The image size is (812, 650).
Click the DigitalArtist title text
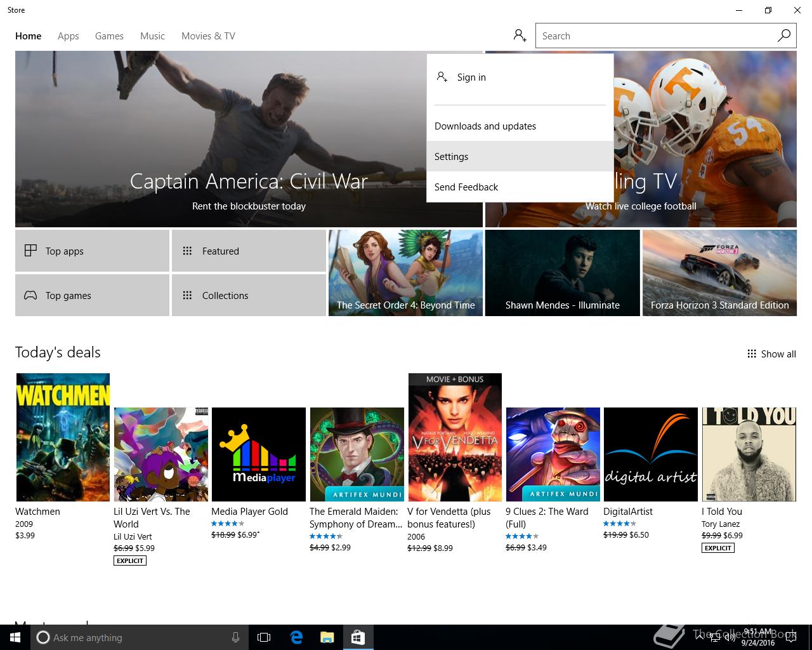pyautogui.click(x=628, y=511)
